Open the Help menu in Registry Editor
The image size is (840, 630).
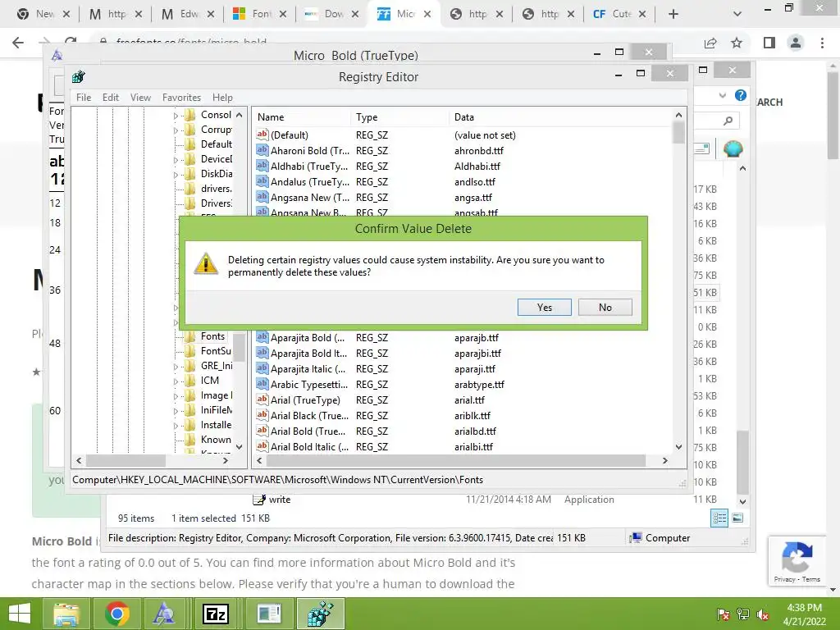pos(222,98)
